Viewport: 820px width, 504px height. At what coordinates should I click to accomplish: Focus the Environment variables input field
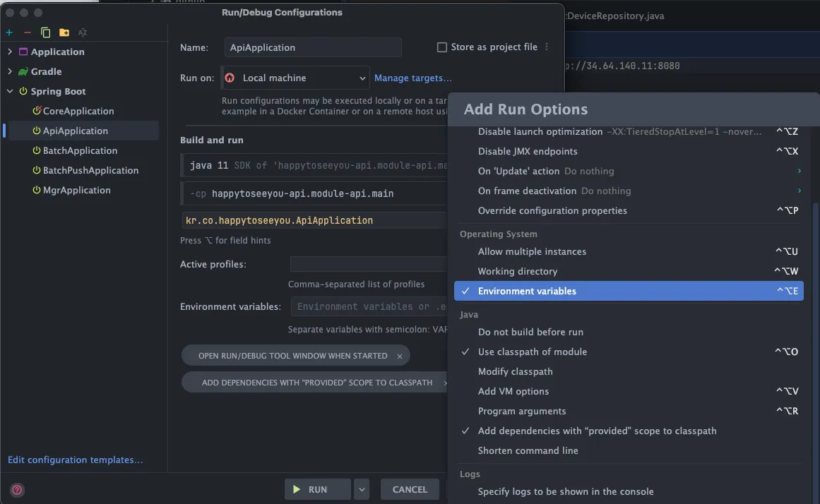[x=369, y=307]
